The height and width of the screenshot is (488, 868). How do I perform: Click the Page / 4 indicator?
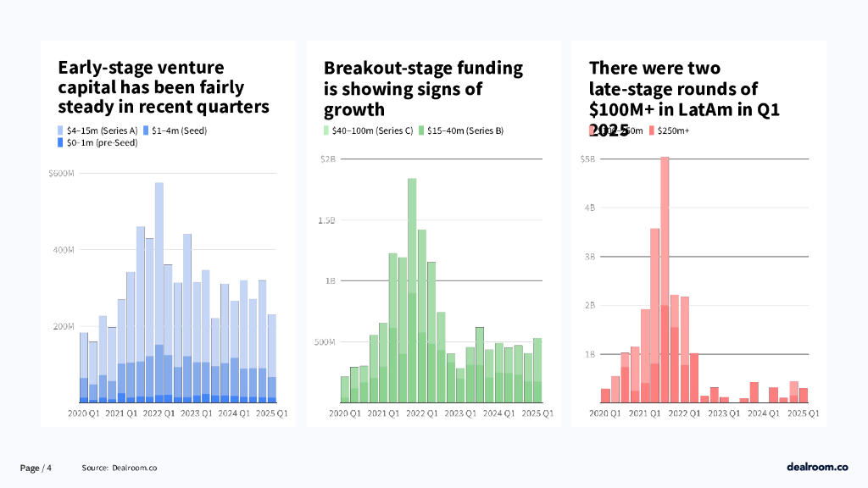pos(36,468)
